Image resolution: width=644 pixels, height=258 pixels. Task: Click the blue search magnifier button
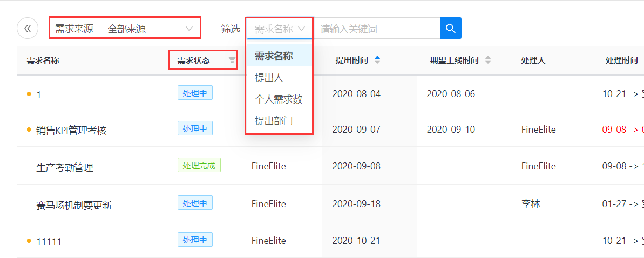[x=451, y=29]
